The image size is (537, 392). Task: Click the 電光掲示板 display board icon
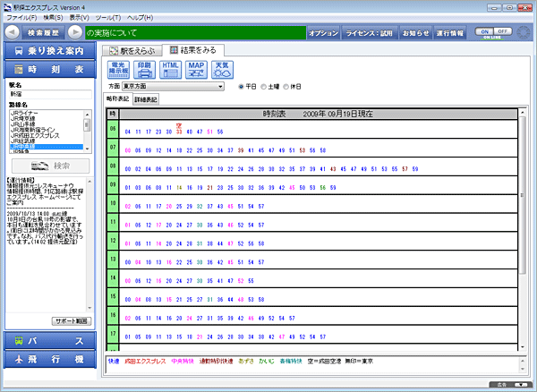(116, 69)
